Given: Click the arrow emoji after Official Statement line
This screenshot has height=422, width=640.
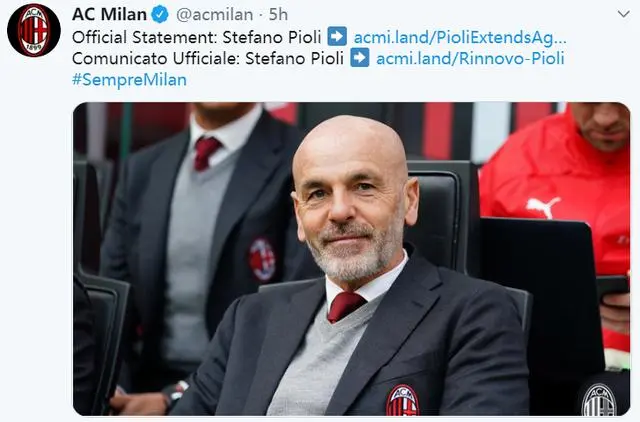Looking at the screenshot, I should point(338,36).
